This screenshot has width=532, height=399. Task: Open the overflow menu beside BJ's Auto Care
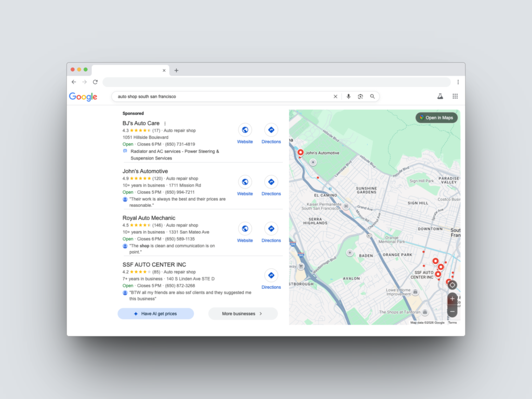pos(165,123)
